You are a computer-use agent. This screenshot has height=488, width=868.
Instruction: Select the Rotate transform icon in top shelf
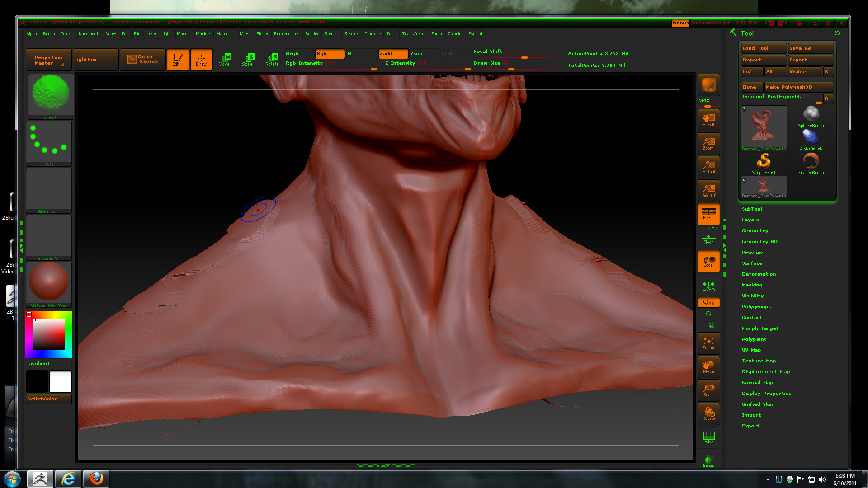272,59
